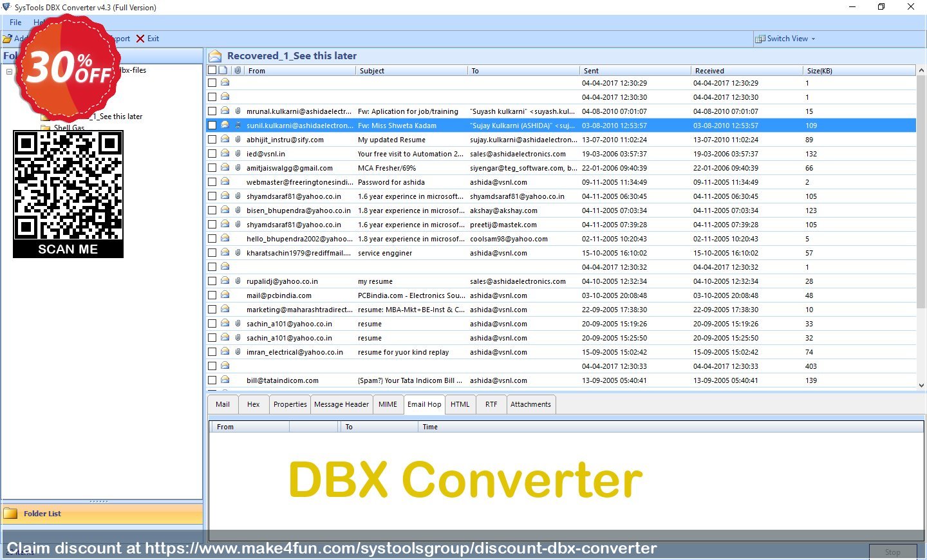
Task: Select 'My updated Resume' email subject
Action: click(391, 140)
